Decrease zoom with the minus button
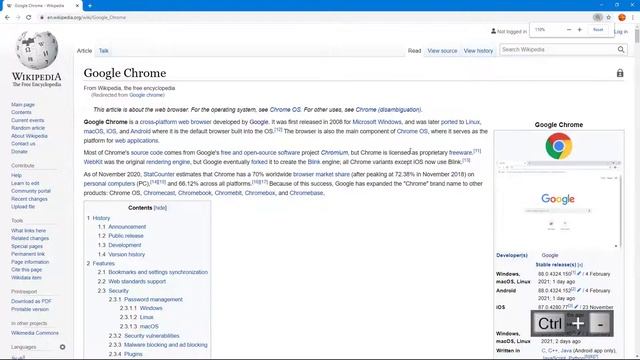Screen dimensions: 640x360 (x=569, y=29)
